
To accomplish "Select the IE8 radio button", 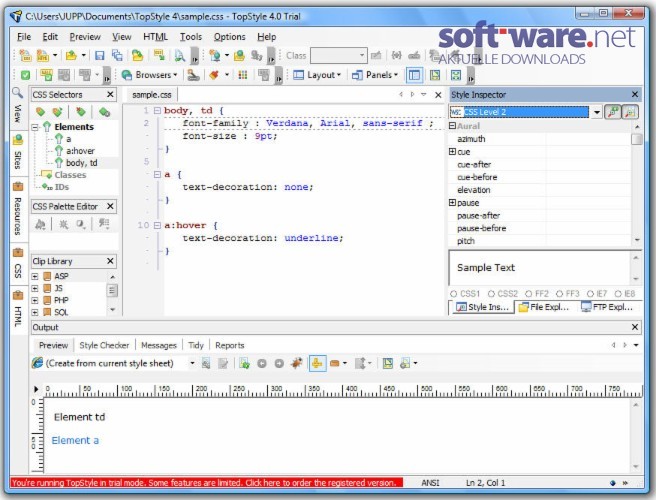I will point(618,294).
